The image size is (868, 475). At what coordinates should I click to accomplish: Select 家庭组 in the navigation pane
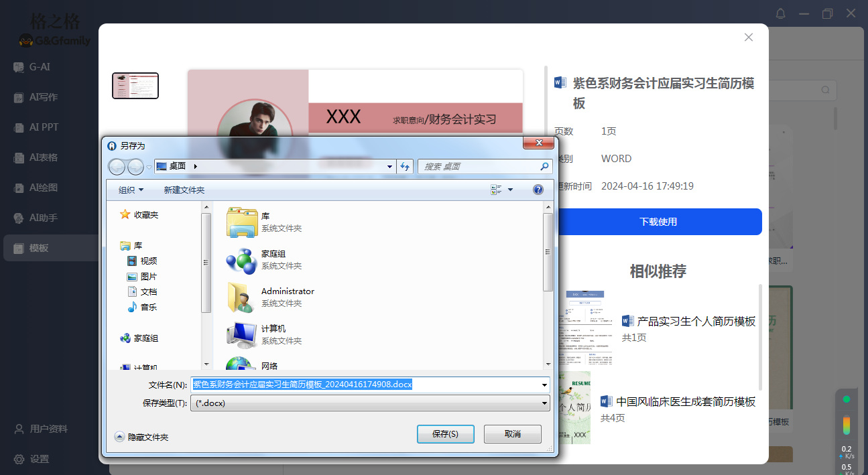pos(139,338)
